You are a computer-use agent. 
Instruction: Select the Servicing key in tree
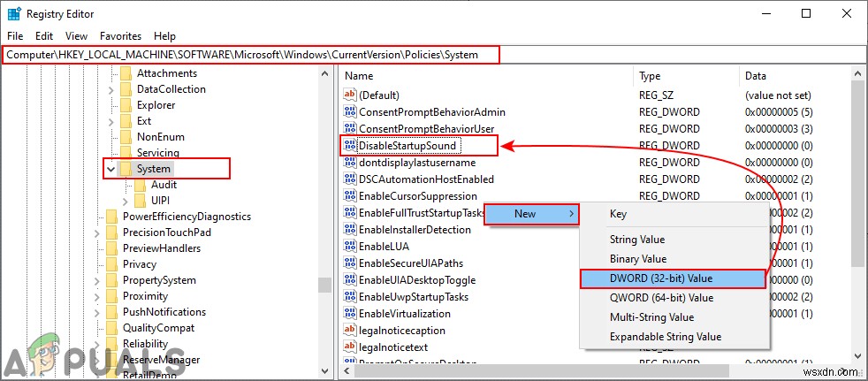pos(158,153)
